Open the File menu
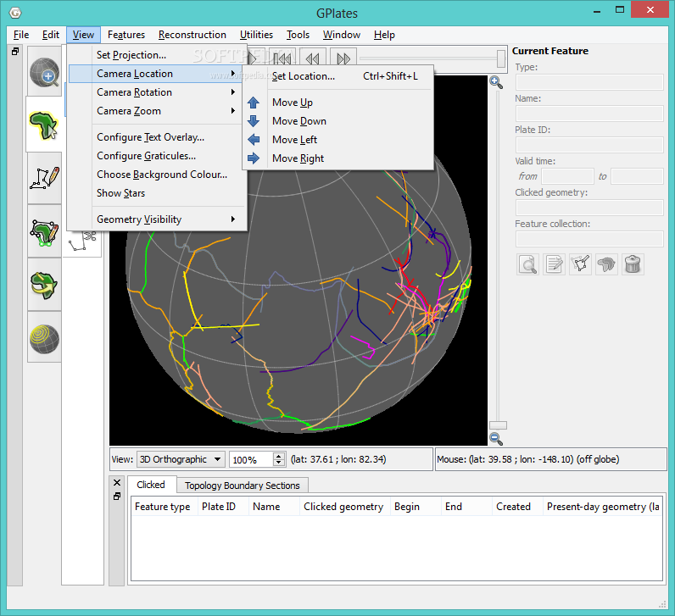675x616 pixels. pyautogui.click(x=21, y=35)
